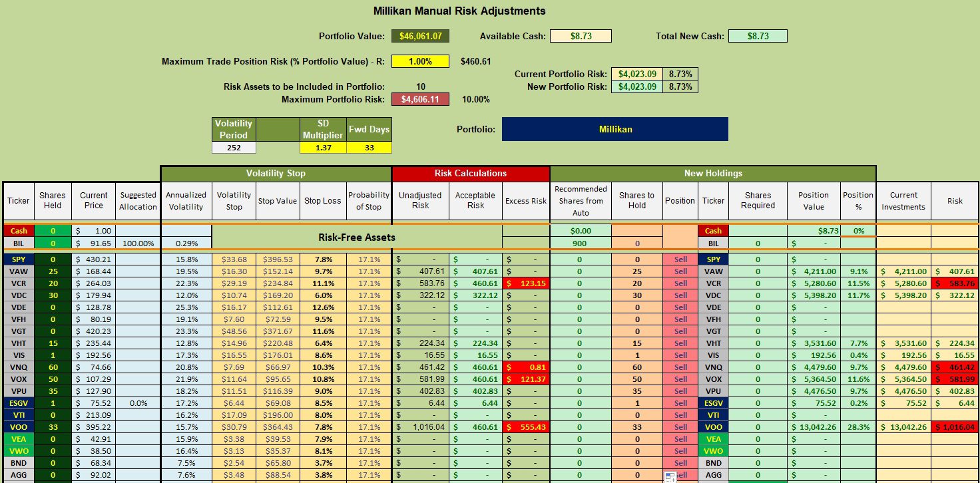The width and height of the screenshot is (980, 483).
Task: Click the Volatility Period value 252
Action: click(x=234, y=148)
